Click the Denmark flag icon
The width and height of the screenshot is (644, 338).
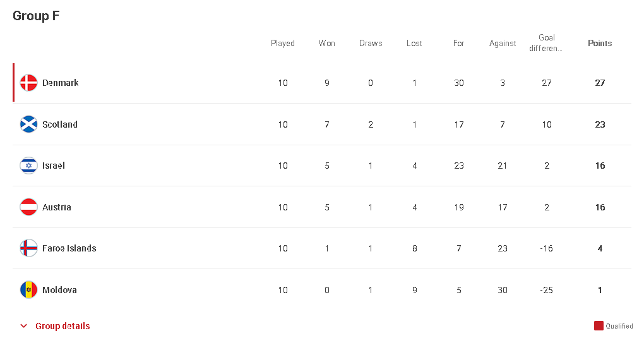point(29,83)
